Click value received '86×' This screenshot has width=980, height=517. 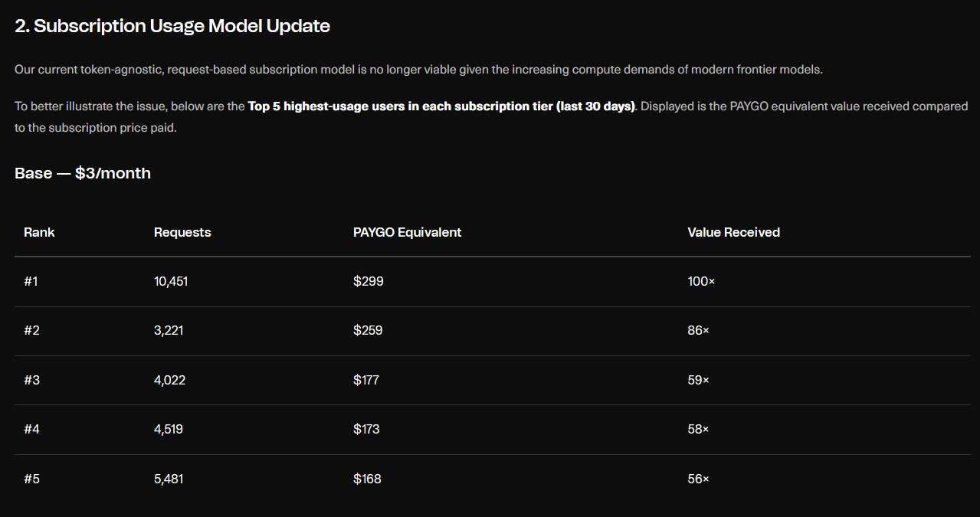pyautogui.click(x=699, y=331)
